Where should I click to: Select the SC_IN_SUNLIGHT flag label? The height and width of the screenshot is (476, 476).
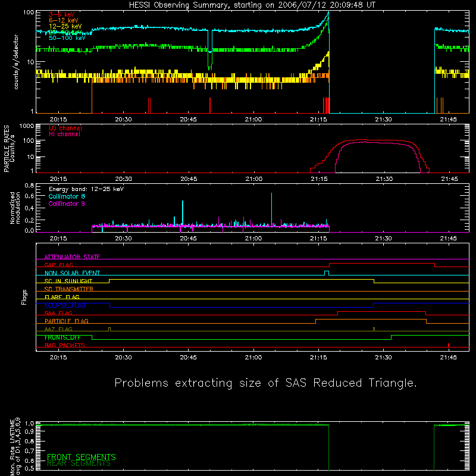(68, 281)
